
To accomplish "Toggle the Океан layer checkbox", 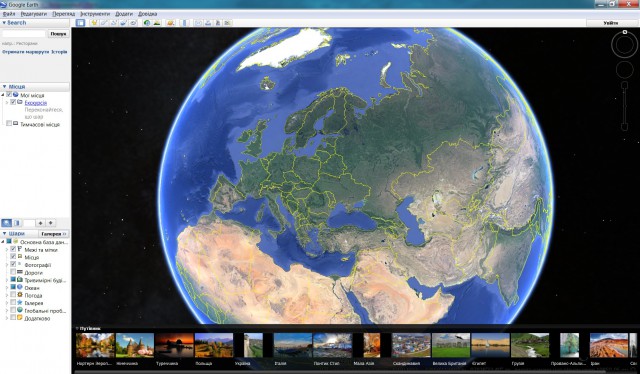I will click(13, 287).
